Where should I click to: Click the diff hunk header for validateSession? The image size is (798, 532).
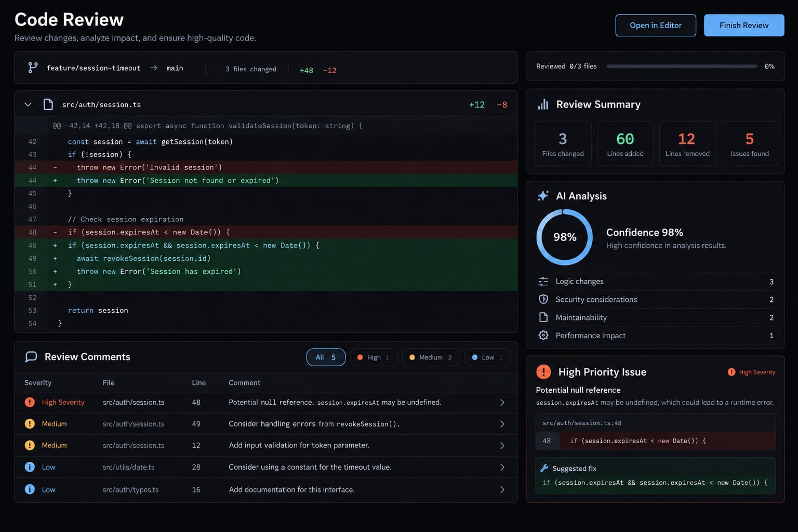click(208, 126)
